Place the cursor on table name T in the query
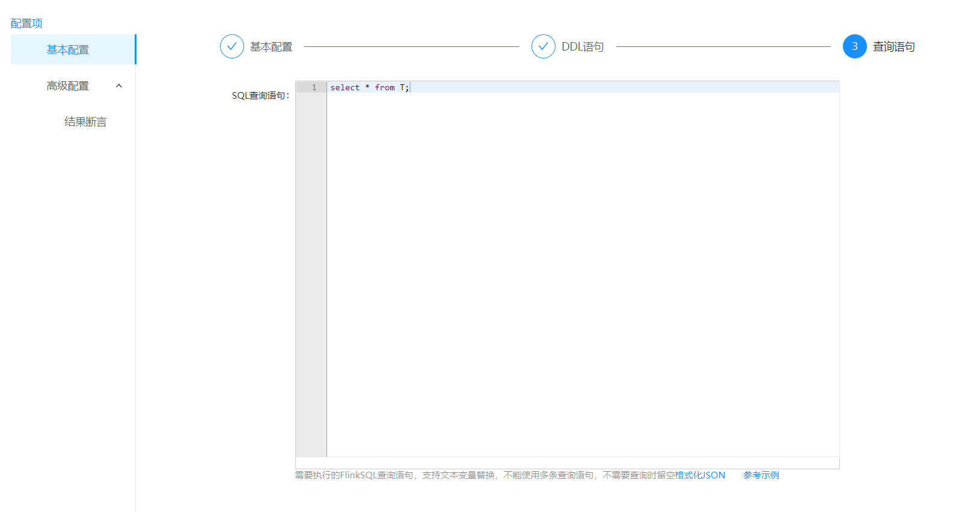 pos(402,88)
